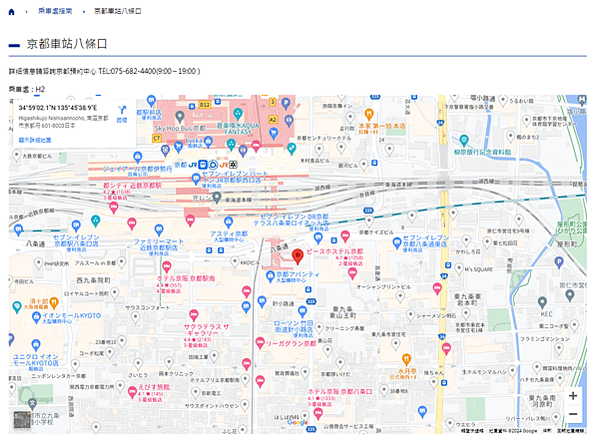Select the フラミンゴマンション place marker
This screenshot has width=599, height=444.
[559, 349]
